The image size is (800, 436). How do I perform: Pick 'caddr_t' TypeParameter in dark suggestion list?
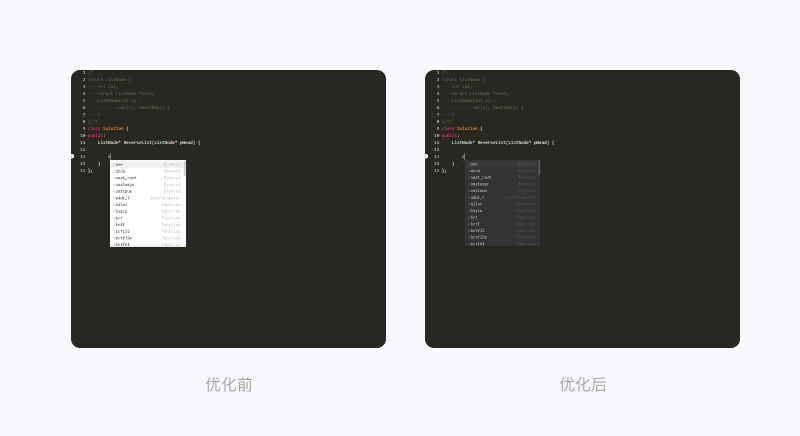502,197
